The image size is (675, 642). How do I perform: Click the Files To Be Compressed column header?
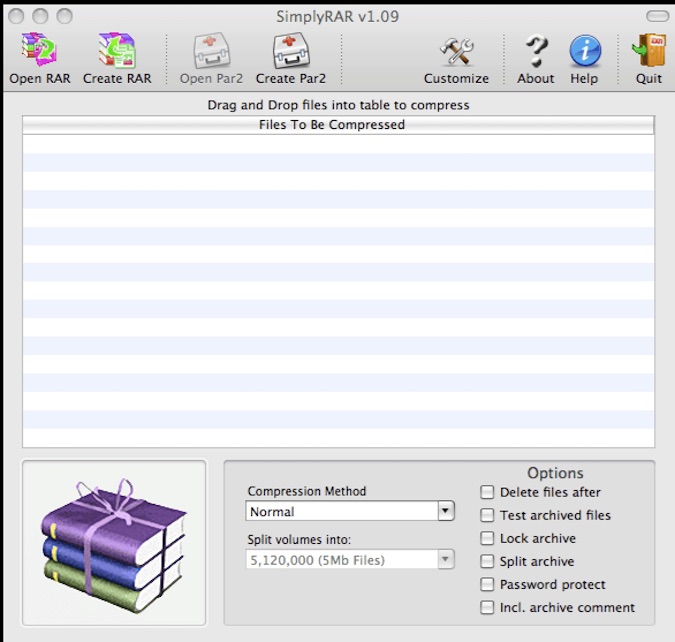click(338, 125)
